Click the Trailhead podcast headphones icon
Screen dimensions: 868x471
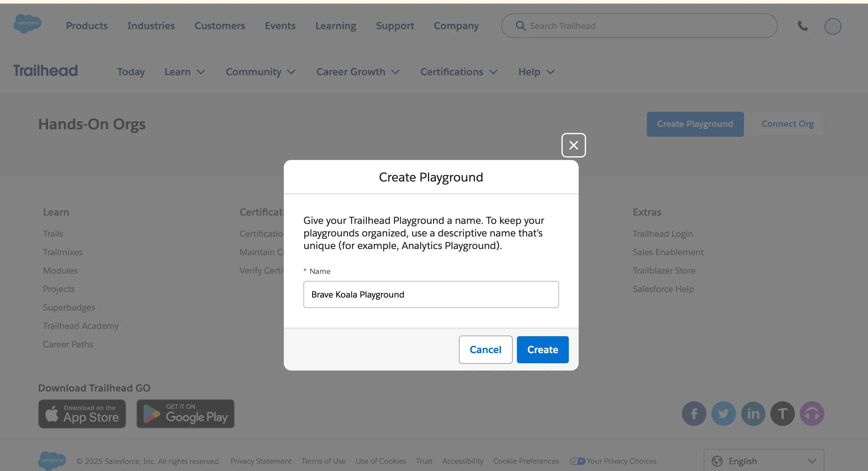(x=812, y=413)
